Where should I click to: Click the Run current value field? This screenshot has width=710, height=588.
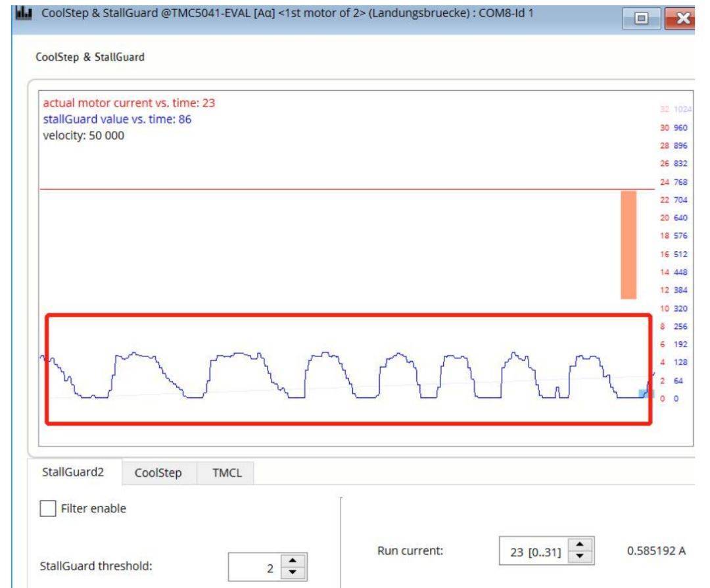[534, 550]
